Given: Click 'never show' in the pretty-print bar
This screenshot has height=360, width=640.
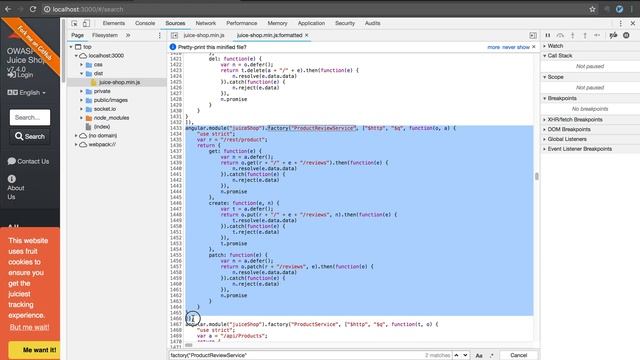Looking at the screenshot, I should pyautogui.click(x=516, y=47).
